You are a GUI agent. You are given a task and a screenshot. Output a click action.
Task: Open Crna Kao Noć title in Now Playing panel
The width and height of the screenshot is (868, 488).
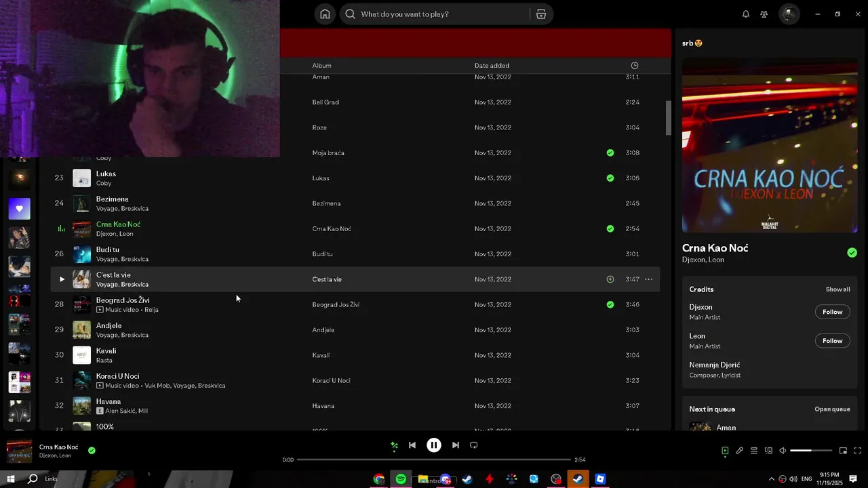click(715, 248)
